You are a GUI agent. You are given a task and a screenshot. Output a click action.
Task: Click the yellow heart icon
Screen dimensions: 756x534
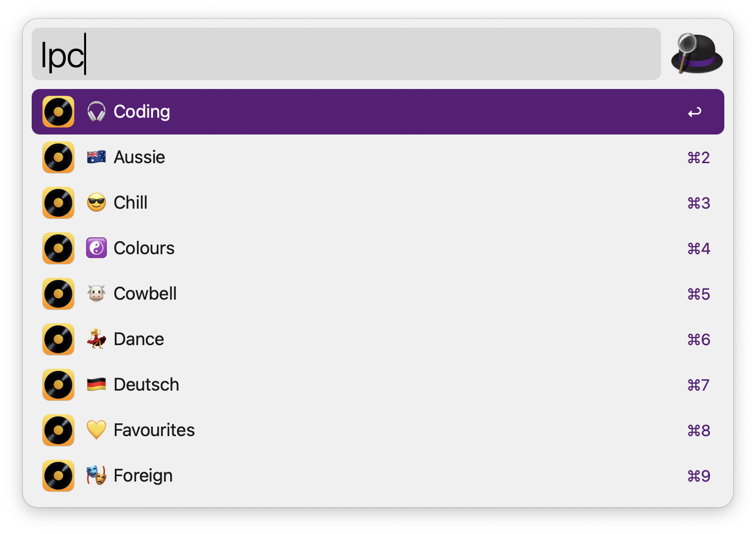(96, 430)
